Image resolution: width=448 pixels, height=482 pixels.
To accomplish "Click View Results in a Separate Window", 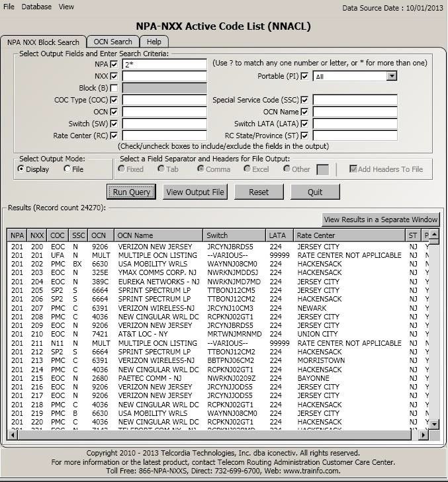I will (x=381, y=220).
